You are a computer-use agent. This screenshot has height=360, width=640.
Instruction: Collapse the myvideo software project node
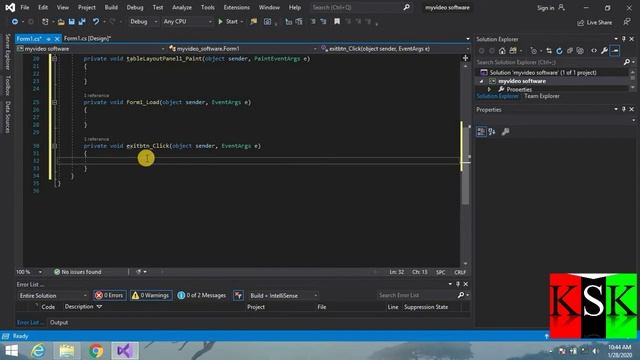pos(482,81)
